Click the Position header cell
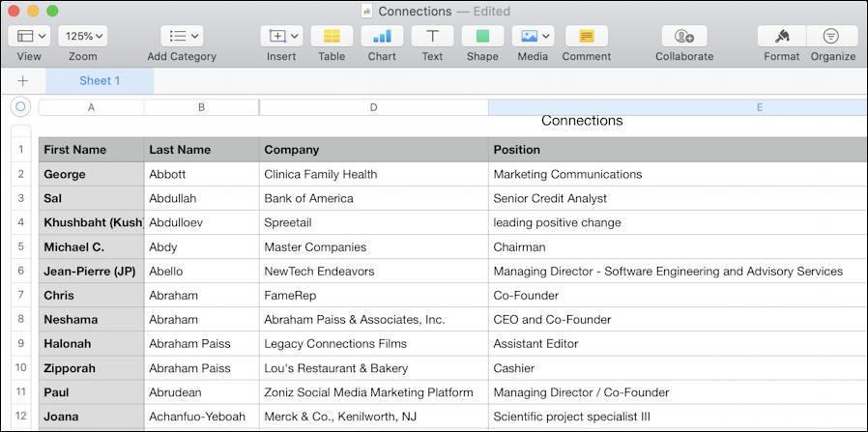Viewport: 868px width, 432px height. (679, 150)
